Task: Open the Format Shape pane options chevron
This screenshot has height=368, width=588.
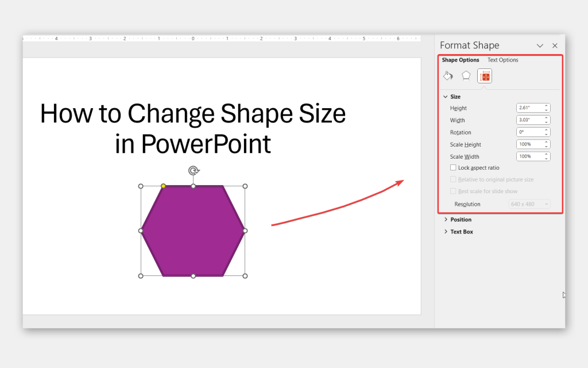Action: pos(540,45)
